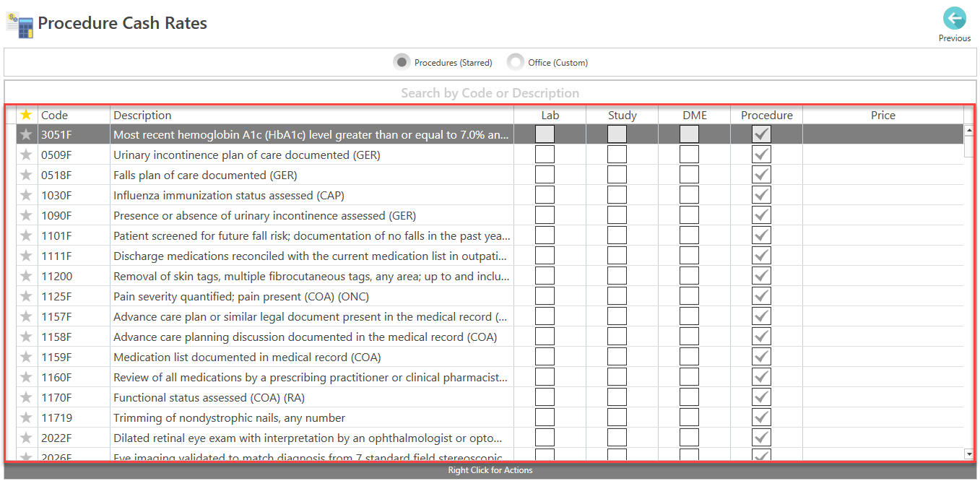Click the Procedure column header
Screen dimensions: 980x481
click(x=767, y=115)
